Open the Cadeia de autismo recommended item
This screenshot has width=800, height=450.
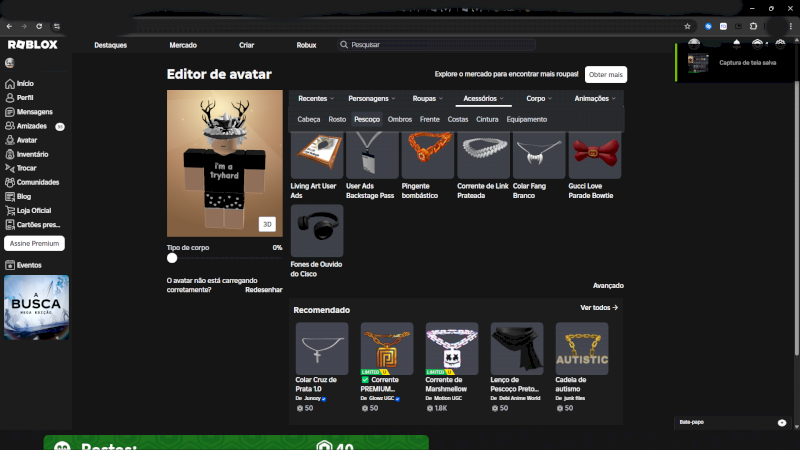[x=582, y=348]
